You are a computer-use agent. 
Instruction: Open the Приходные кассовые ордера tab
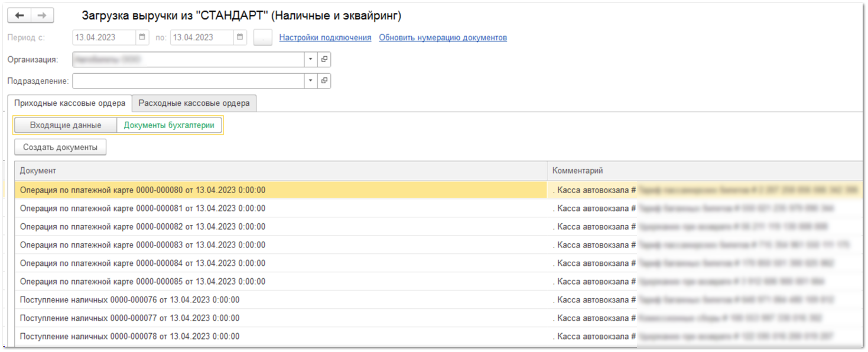point(69,103)
